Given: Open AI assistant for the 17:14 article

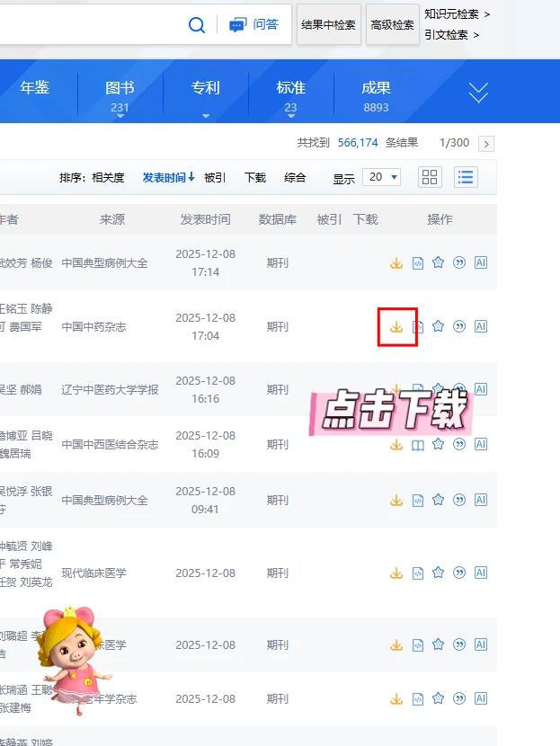Looking at the screenshot, I should point(481,262).
